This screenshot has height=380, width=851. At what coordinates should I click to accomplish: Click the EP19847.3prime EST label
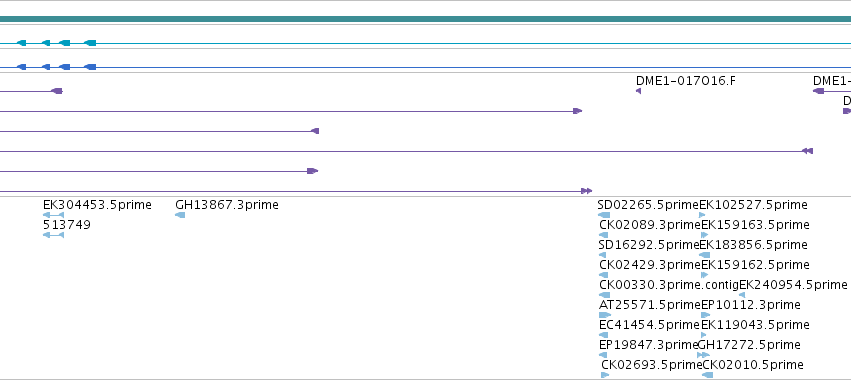[x=648, y=345]
